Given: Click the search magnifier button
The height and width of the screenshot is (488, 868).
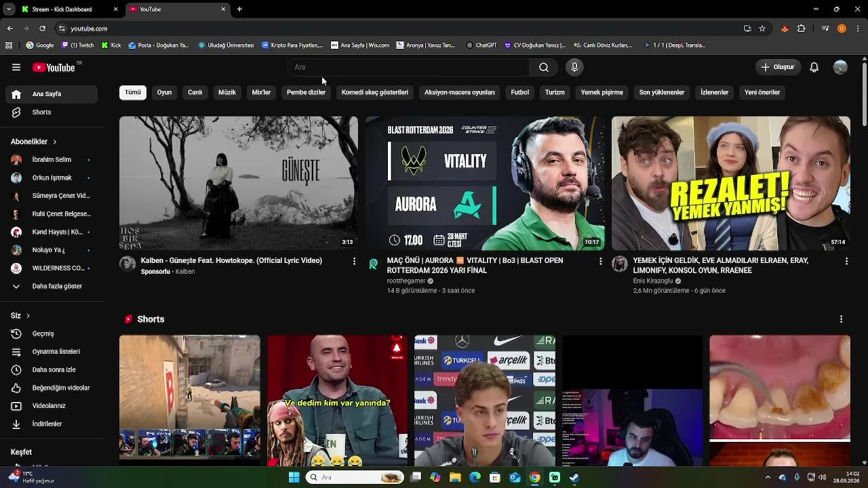Looking at the screenshot, I should [x=544, y=67].
